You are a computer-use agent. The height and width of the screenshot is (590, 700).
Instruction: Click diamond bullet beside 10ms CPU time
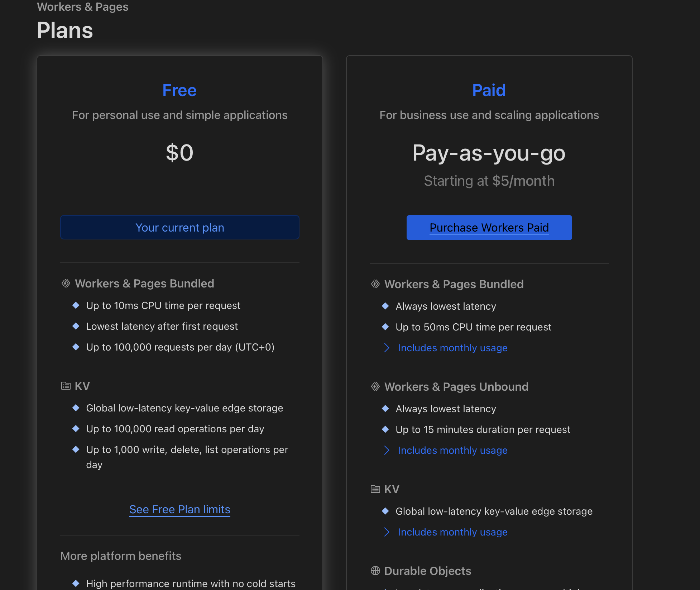(76, 305)
